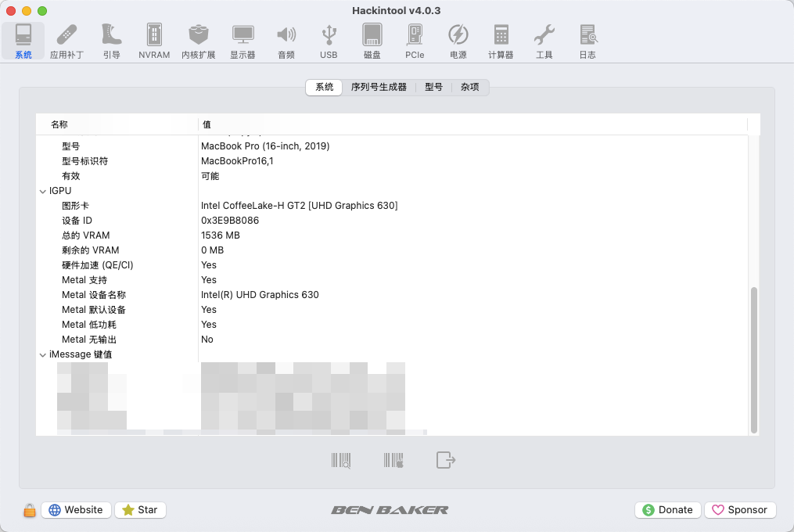The width and height of the screenshot is (794, 532).
Task: Open the 显示器 displays section
Action: point(243,41)
